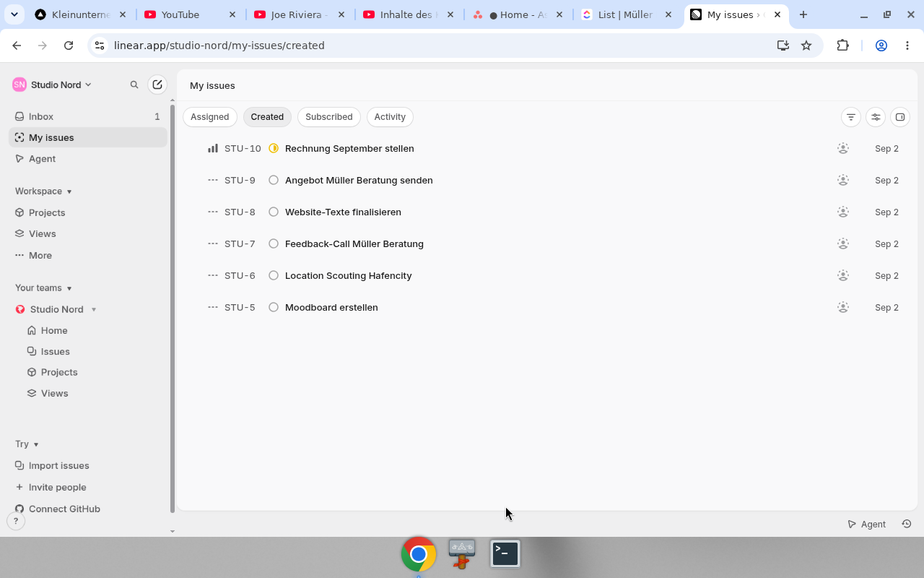This screenshot has width=924, height=578.
Task: Collapse the Try section
Action: pos(27,444)
